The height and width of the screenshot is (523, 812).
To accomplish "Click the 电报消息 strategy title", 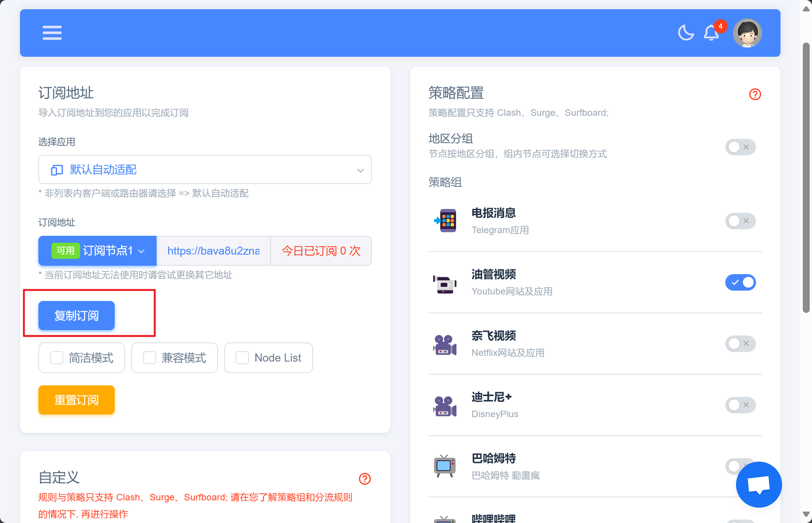I will click(493, 213).
